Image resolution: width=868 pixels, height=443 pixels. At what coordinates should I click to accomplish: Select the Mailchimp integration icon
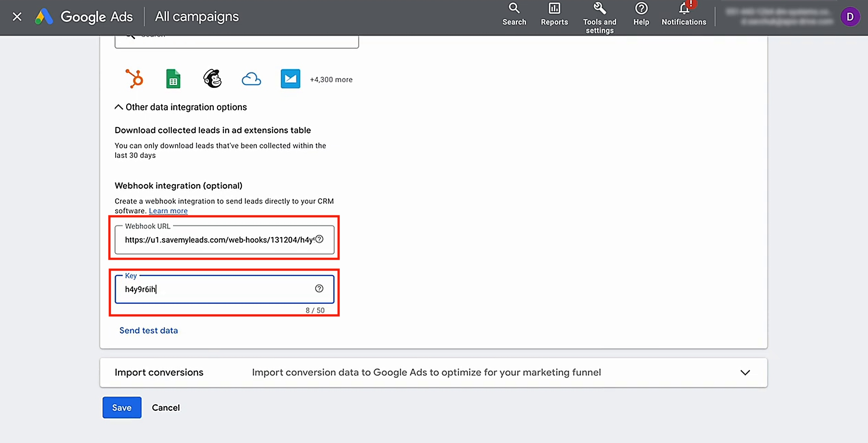[x=212, y=79]
